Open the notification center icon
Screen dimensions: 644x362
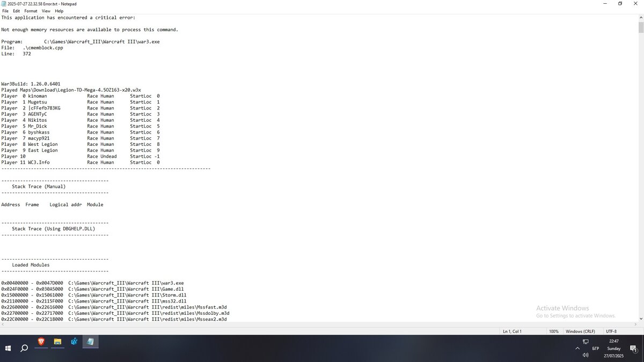633,348
